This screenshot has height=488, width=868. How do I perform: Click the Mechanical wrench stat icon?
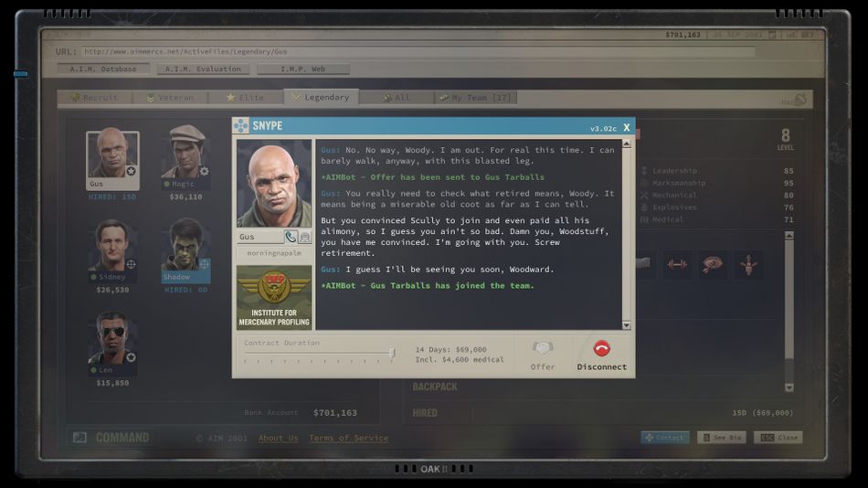pos(644,195)
